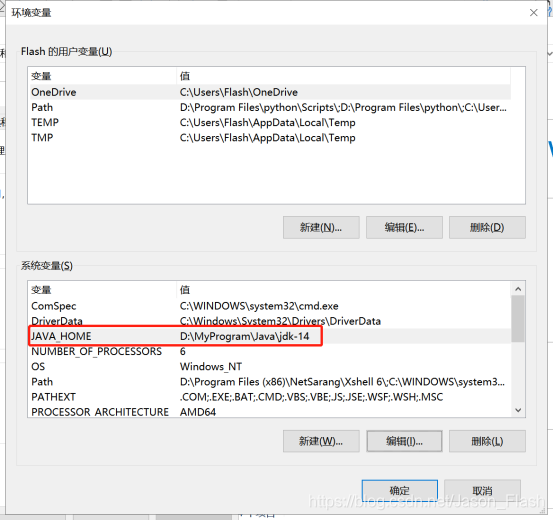Select the OS system variable
The width and height of the screenshot is (554, 520).
click(269, 367)
